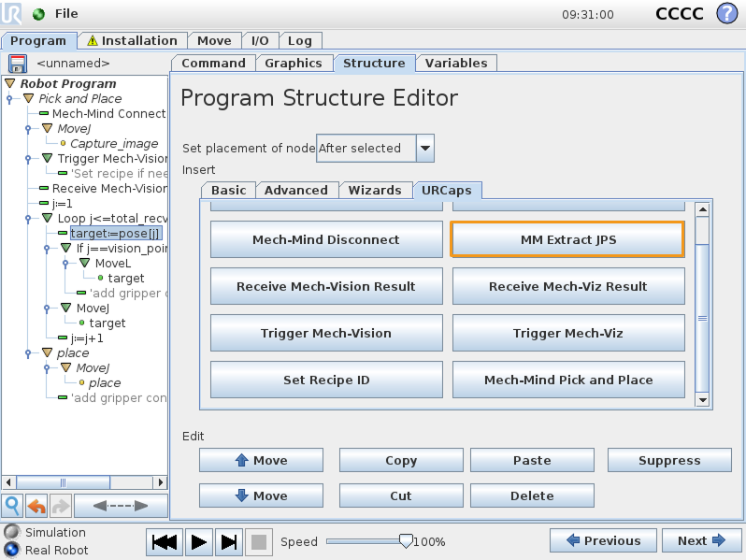Collapse the Robot Program root node

[10, 83]
